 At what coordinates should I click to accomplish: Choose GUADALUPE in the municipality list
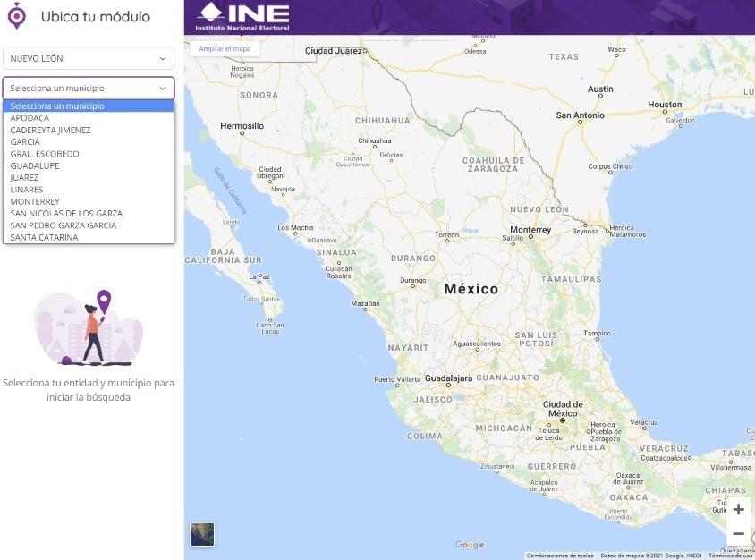coord(35,165)
